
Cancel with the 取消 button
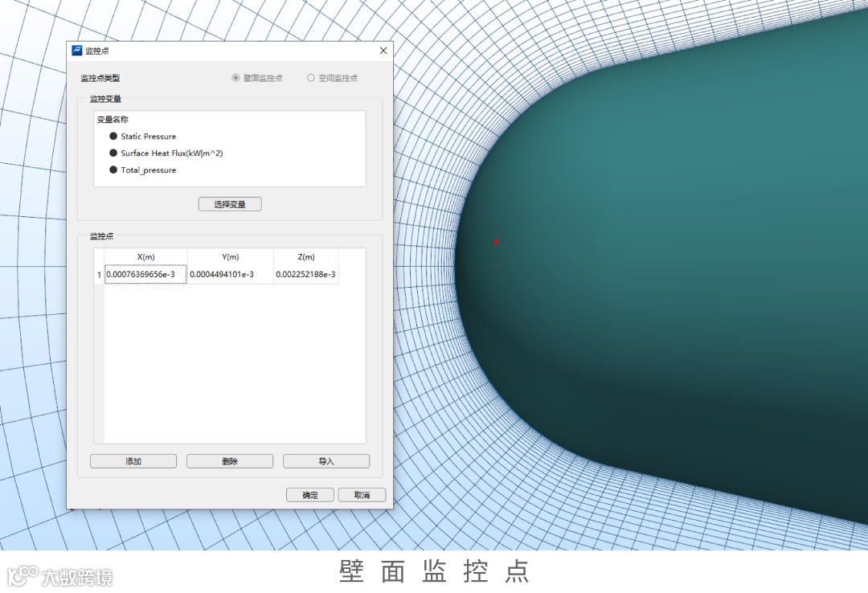[362, 495]
